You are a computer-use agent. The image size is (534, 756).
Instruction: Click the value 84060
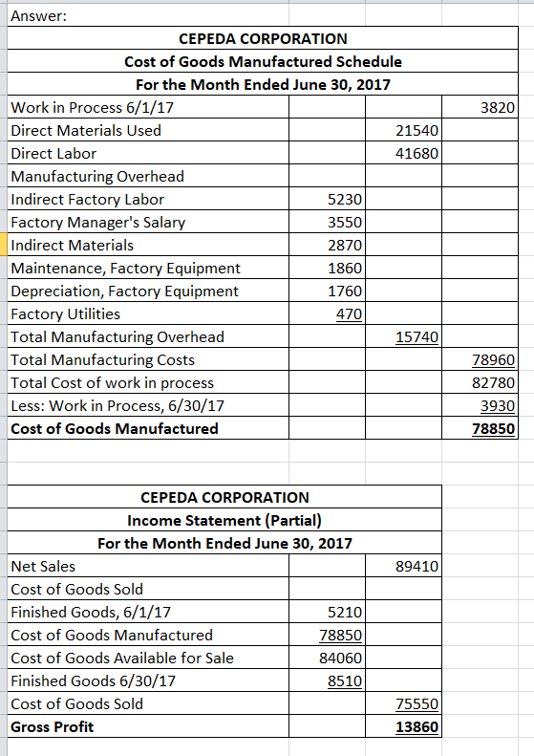tap(340, 659)
